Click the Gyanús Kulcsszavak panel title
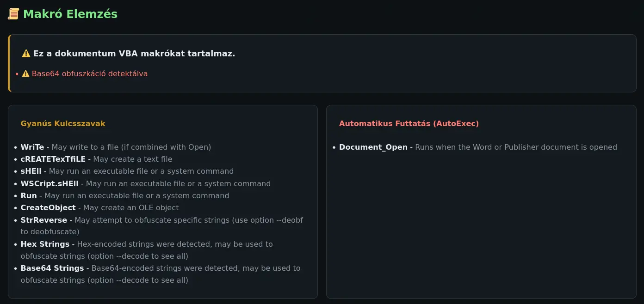644x304 pixels. 63,124
